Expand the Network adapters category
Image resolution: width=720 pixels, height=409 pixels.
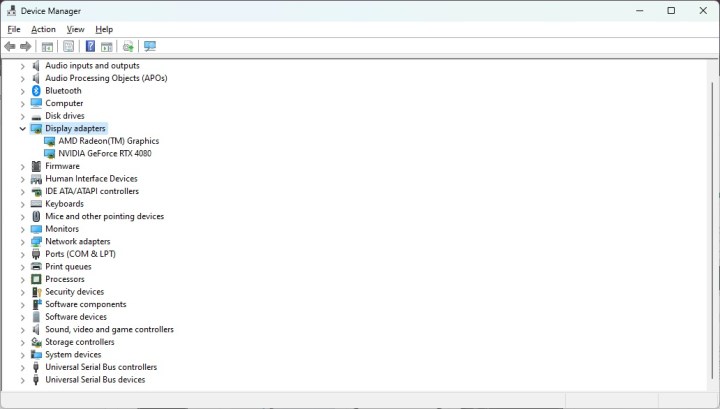pyautogui.click(x=22, y=242)
